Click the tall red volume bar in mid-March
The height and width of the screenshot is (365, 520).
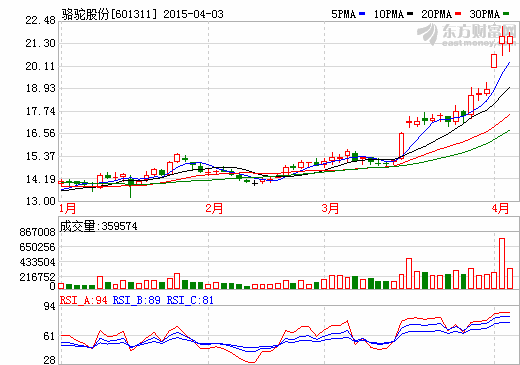coord(409,273)
